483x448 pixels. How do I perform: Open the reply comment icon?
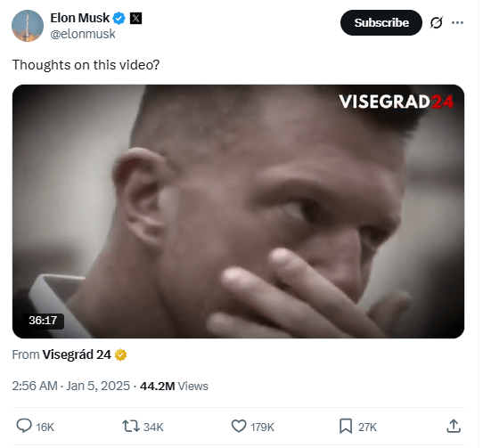click(x=24, y=426)
